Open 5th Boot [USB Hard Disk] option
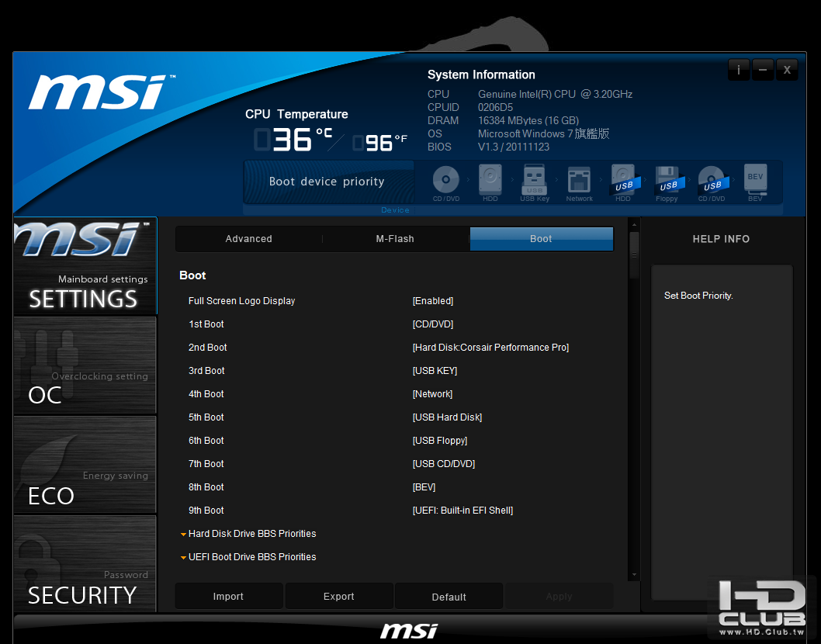 pos(447,417)
